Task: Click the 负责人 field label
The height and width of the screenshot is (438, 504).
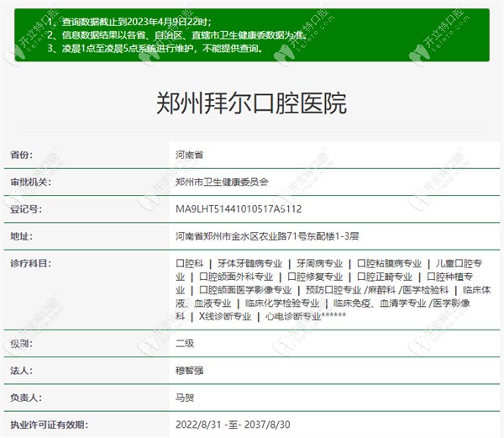Action: 26,398
